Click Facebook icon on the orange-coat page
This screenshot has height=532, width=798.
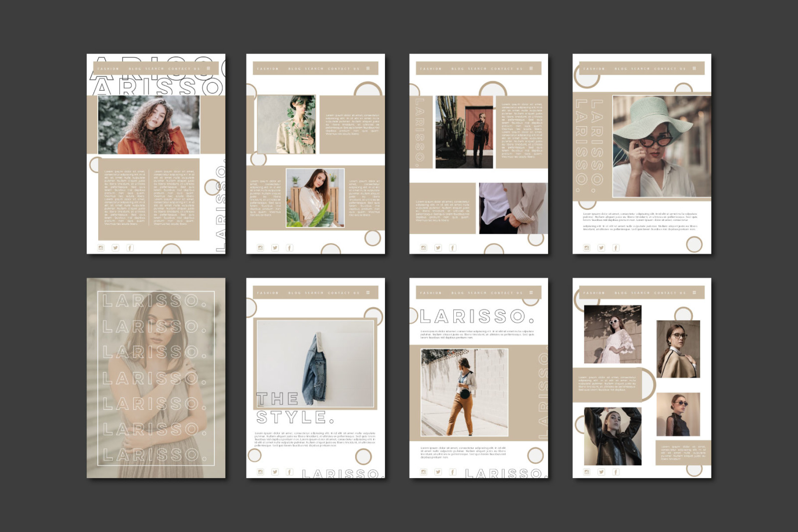[x=130, y=248]
